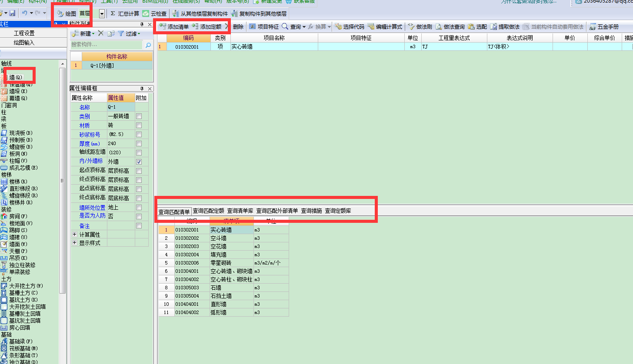The image size is (633, 364).
Task: Expand 计算属性 section
Action: (74, 234)
